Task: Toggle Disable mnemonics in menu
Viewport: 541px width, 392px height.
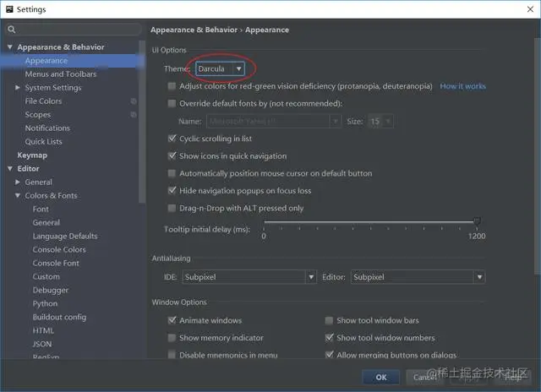Action: pos(172,355)
